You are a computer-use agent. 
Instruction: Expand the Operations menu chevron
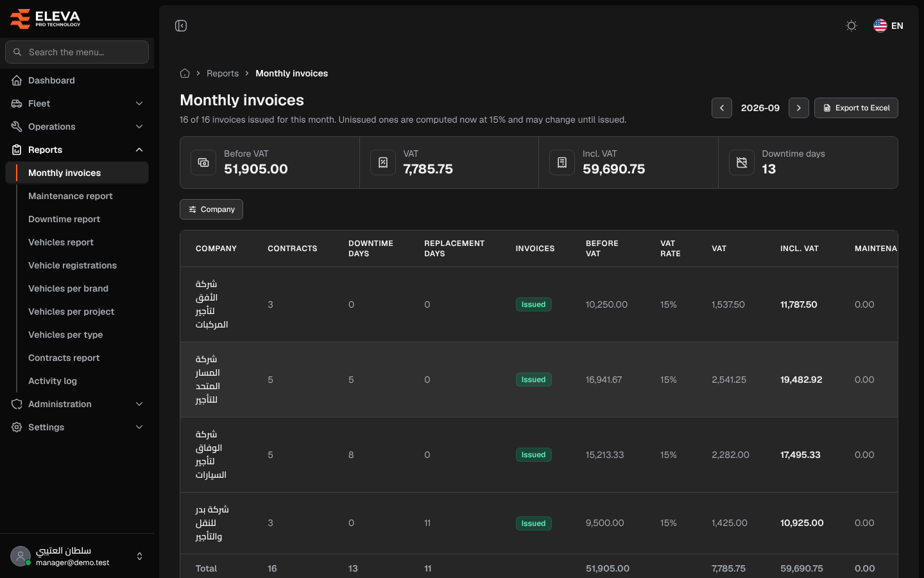point(139,127)
